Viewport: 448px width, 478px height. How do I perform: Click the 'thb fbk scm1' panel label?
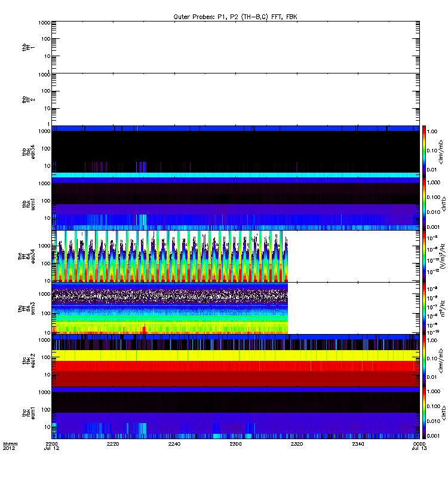(x=28, y=204)
